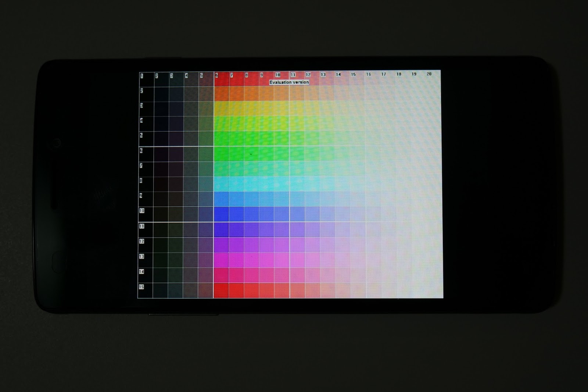The image size is (588, 392).
Task: Choose the lime swatch at row 4, column 8
Action: click(x=251, y=124)
